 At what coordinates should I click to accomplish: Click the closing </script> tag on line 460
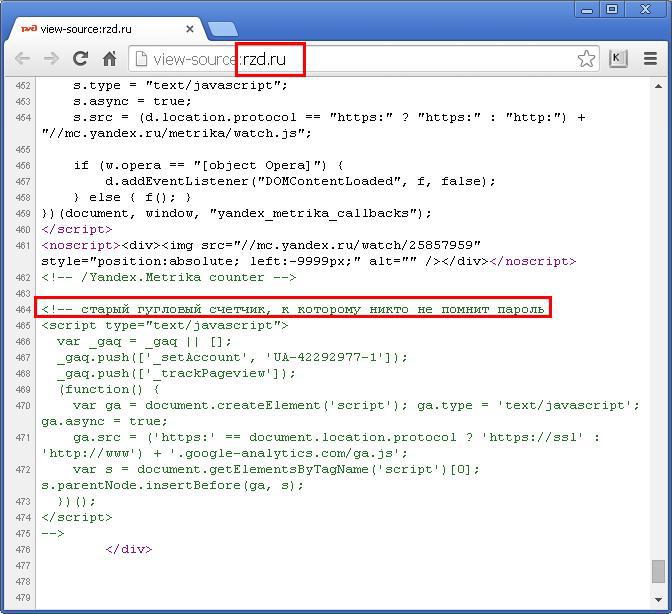[x=77, y=229]
